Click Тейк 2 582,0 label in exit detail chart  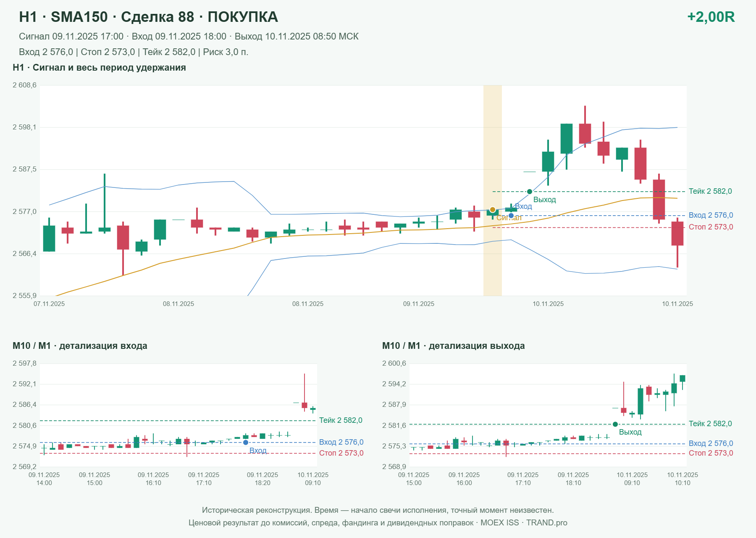point(710,424)
